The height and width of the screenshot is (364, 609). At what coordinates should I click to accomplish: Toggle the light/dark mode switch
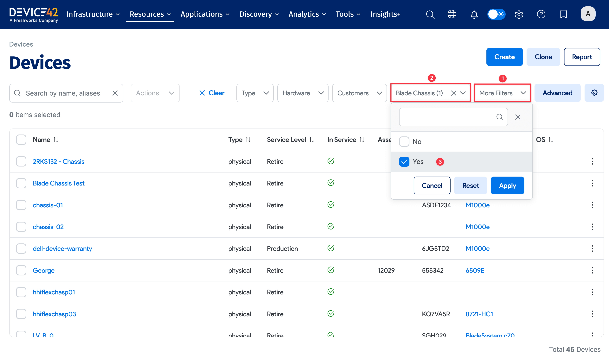496,14
